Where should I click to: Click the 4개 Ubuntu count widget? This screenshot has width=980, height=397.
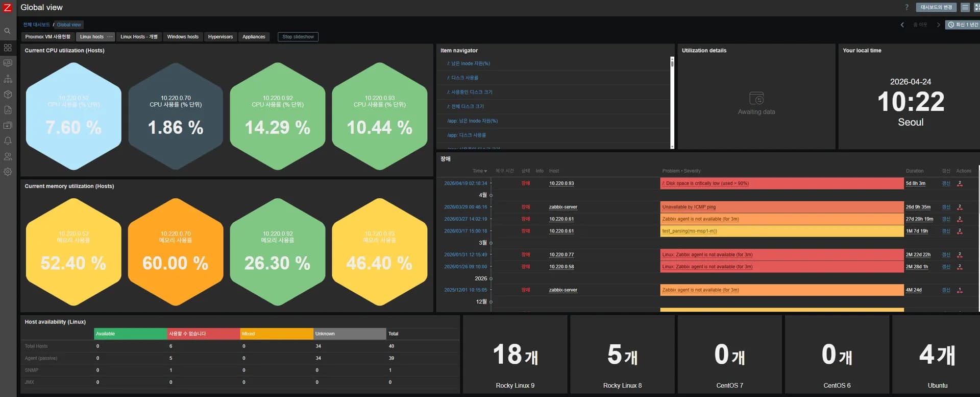(x=937, y=354)
